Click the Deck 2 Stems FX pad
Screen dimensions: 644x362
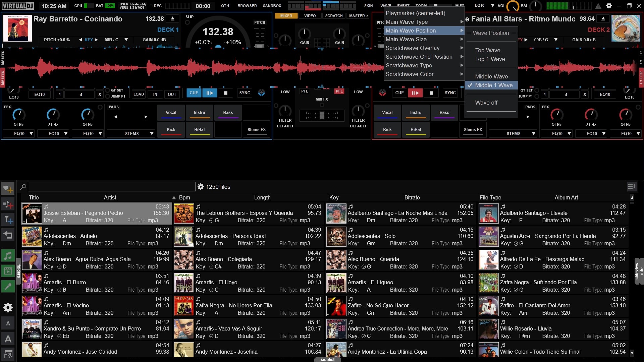(x=473, y=130)
